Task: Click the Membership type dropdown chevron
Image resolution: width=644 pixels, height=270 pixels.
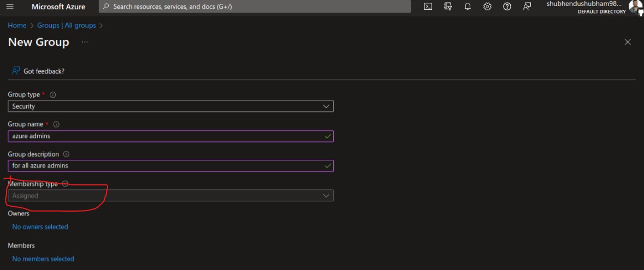Action: point(326,196)
